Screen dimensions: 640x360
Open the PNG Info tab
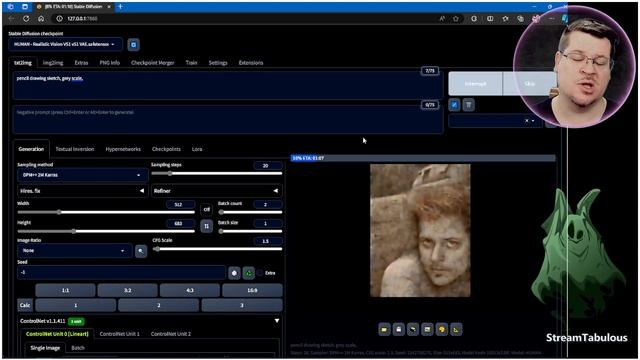point(109,63)
